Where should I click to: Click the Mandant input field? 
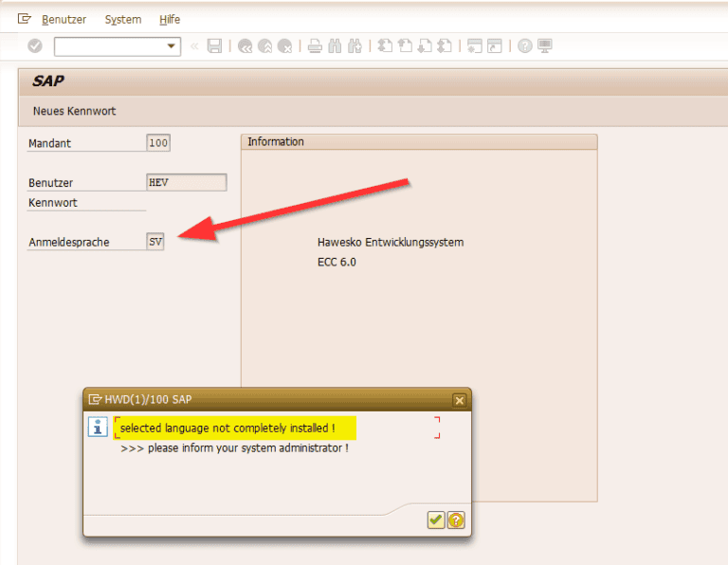click(x=158, y=143)
